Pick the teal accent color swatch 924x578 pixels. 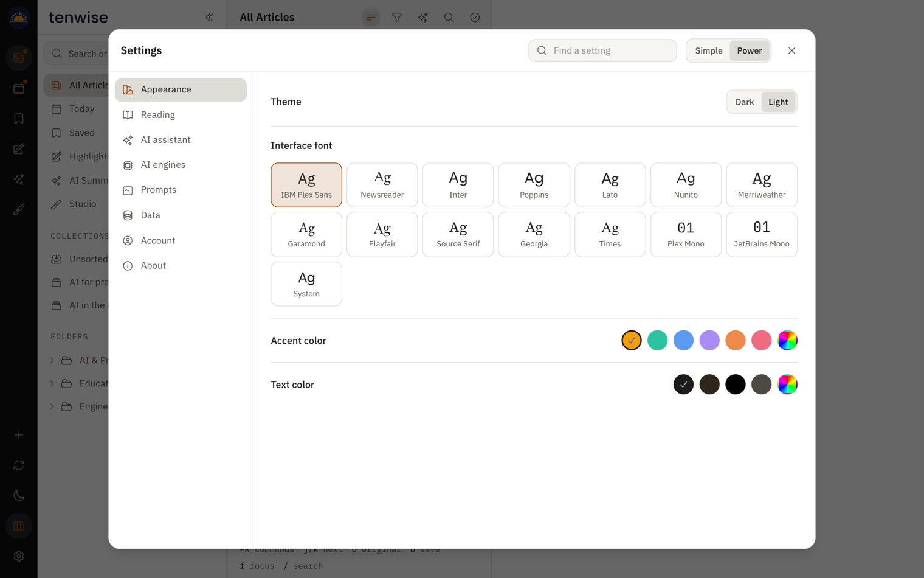point(657,341)
